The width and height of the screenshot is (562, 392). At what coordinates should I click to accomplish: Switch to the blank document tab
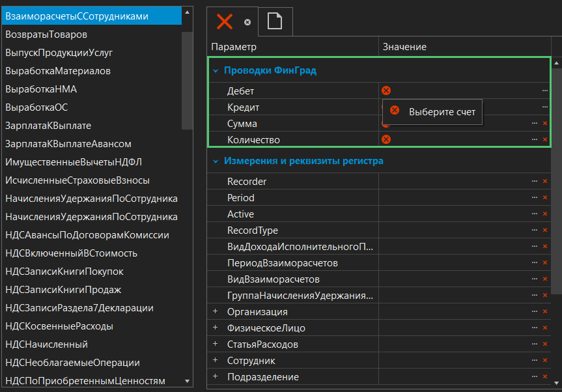pyautogui.click(x=275, y=21)
